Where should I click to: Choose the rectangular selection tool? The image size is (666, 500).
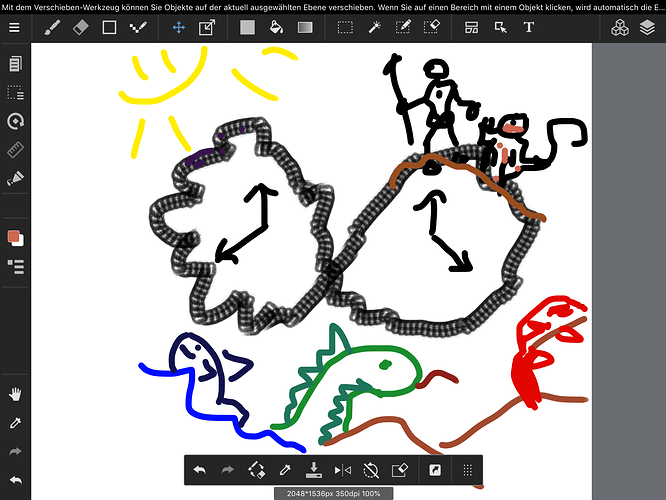[345, 27]
